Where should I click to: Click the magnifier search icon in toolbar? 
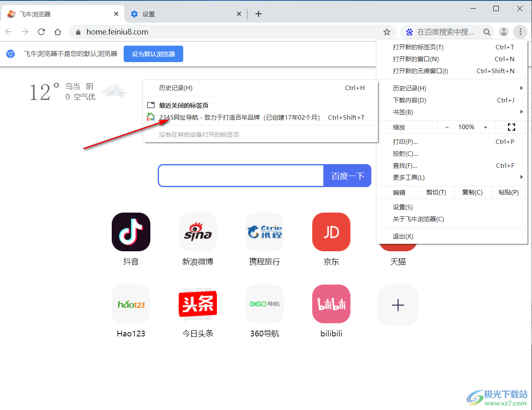pos(487,32)
